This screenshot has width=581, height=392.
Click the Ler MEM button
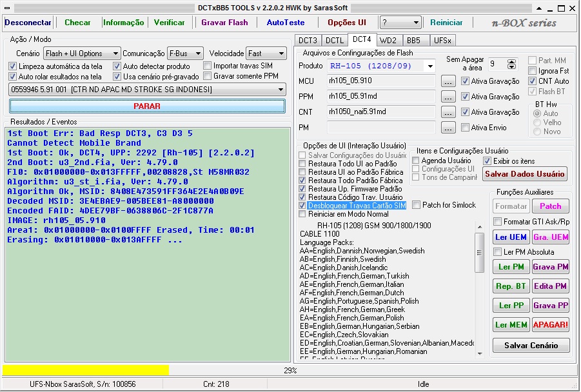(511, 324)
